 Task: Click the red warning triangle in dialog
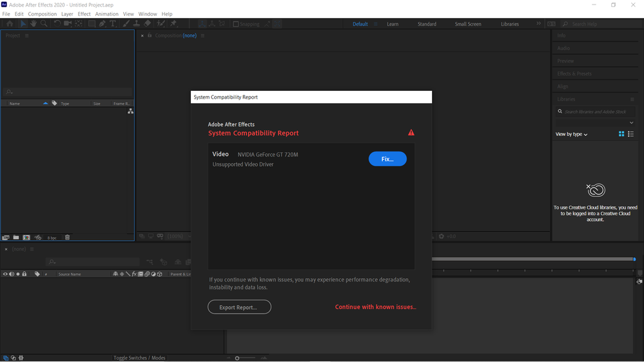click(411, 132)
